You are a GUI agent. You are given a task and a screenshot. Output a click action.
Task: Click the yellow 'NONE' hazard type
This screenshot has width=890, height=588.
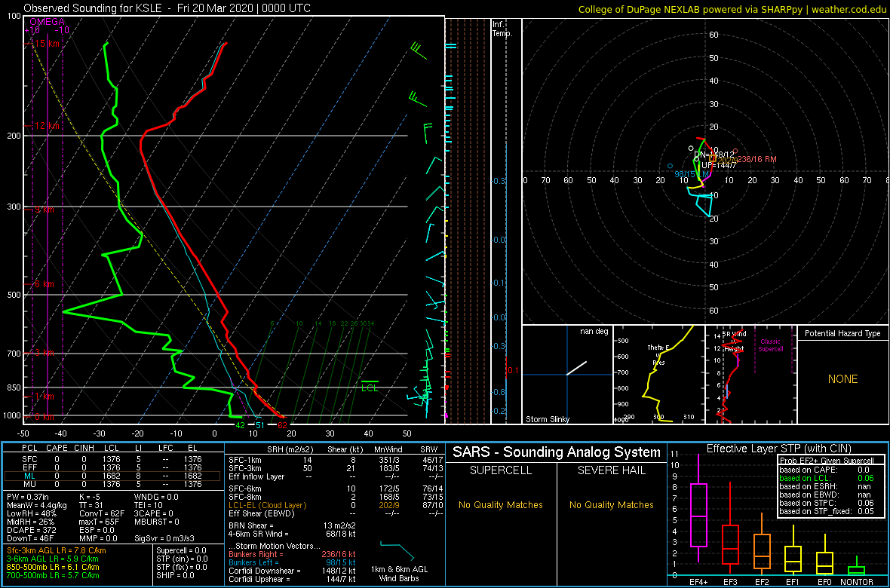842,379
